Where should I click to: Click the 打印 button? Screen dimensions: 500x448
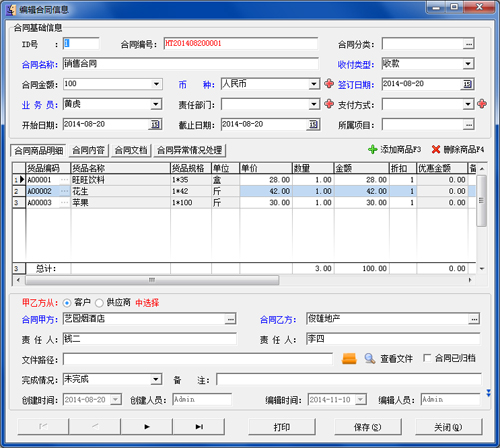282,427
